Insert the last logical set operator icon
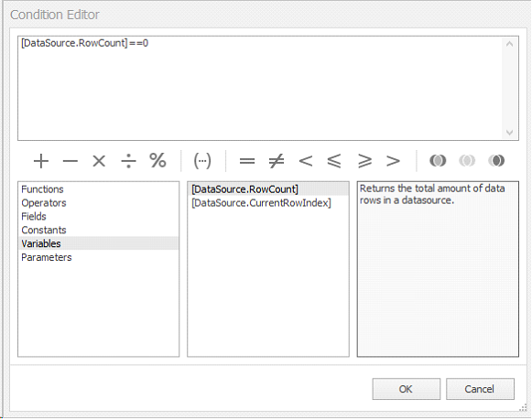 496,161
